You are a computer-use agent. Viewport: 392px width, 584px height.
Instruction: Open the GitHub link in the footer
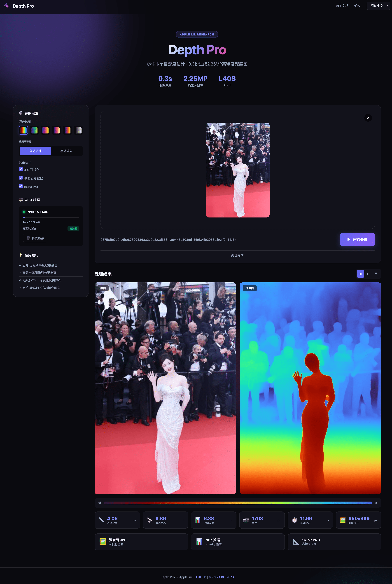point(201,577)
